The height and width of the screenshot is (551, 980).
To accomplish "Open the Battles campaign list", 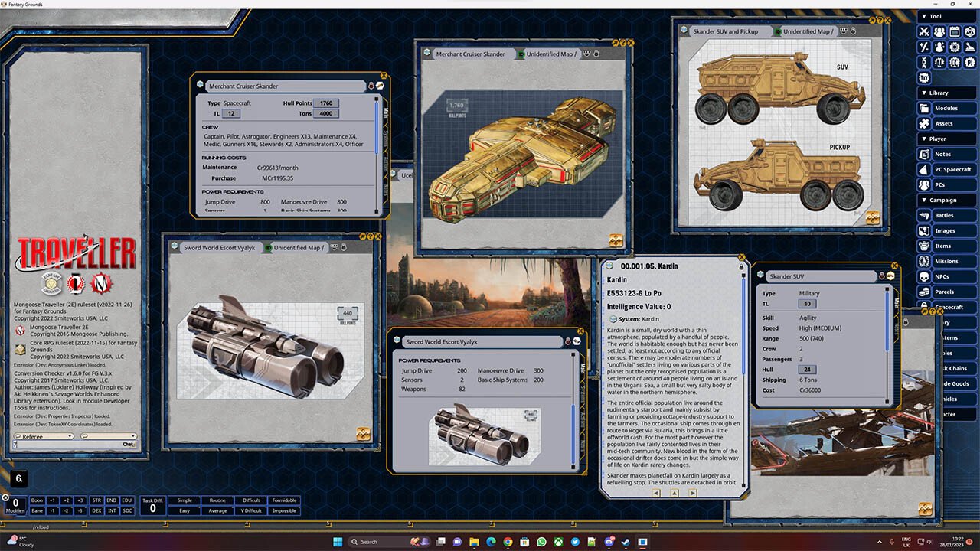I will [944, 215].
